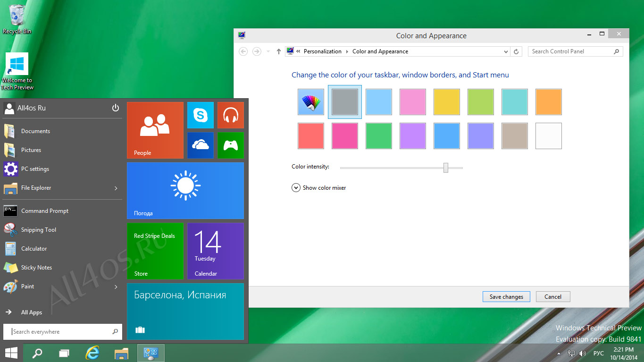Open Documents in Start menu
The width and height of the screenshot is (644, 362).
click(x=62, y=131)
